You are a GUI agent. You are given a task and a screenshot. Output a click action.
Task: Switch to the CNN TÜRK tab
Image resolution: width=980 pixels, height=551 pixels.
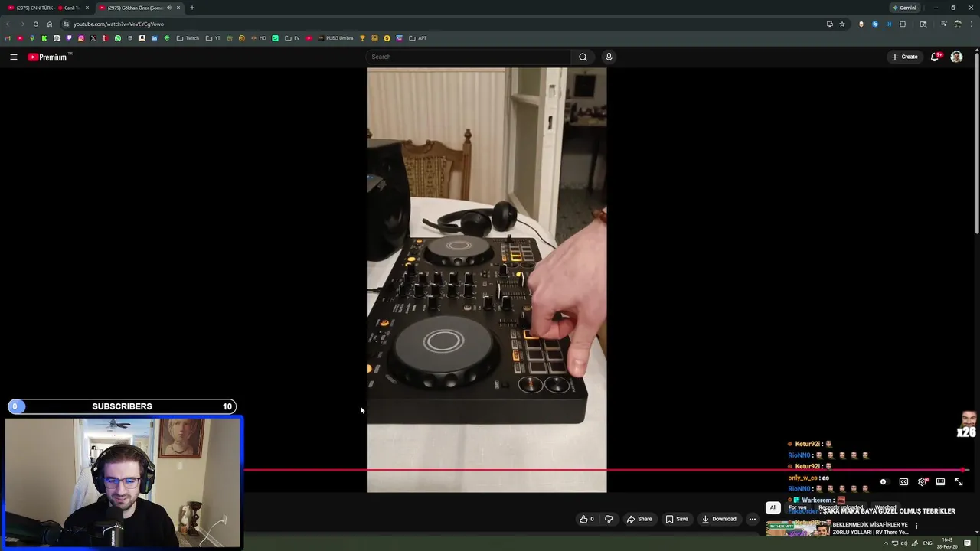(48, 8)
